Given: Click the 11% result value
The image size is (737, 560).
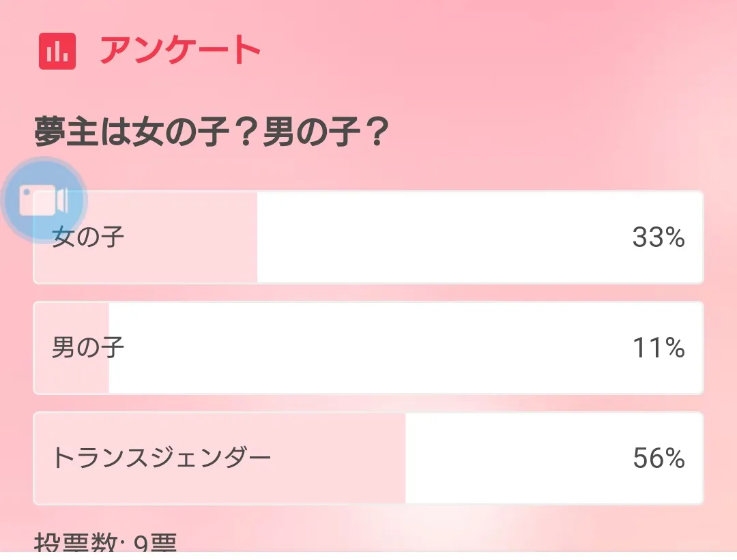Looking at the screenshot, I should point(658,349).
